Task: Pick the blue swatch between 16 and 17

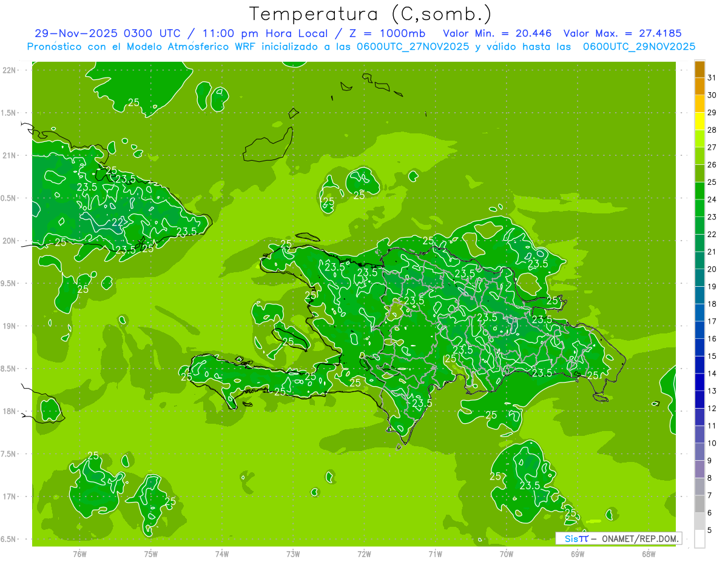Action: 699,330
